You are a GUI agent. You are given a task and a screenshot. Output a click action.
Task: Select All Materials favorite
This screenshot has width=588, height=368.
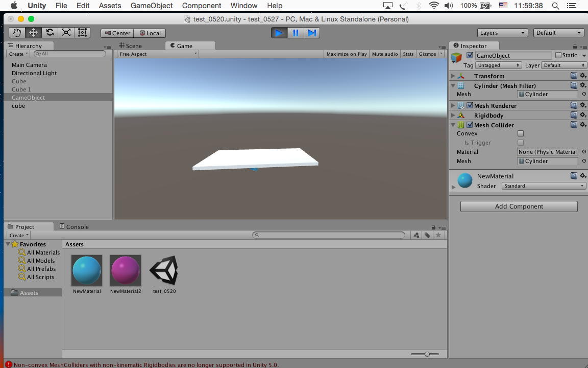(39, 252)
